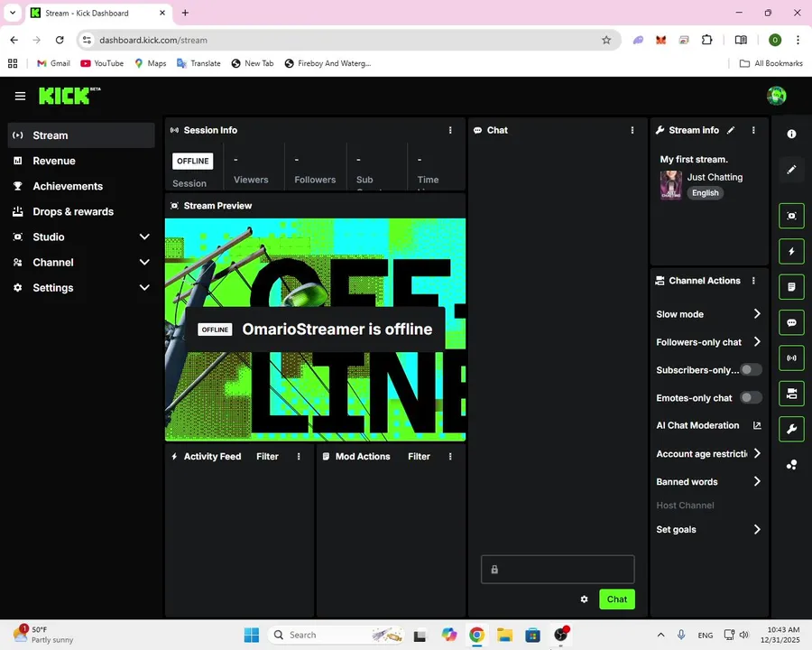
Task: Open Stream info panel three-dot menu
Action: tap(753, 130)
